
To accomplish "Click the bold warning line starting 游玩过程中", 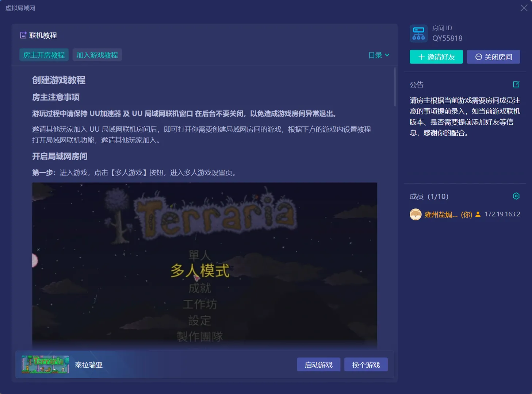I will click(x=184, y=113).
